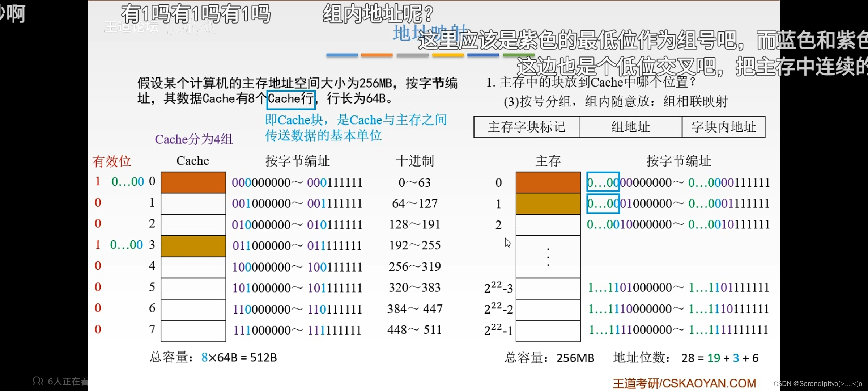Click address range 000000000~000111111
868x391 pixels.
(297, 182)
